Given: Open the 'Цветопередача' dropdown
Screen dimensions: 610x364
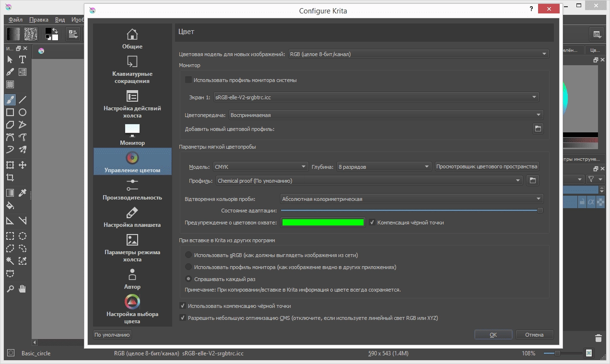Looking at the screenshot, I should [386, 115].
